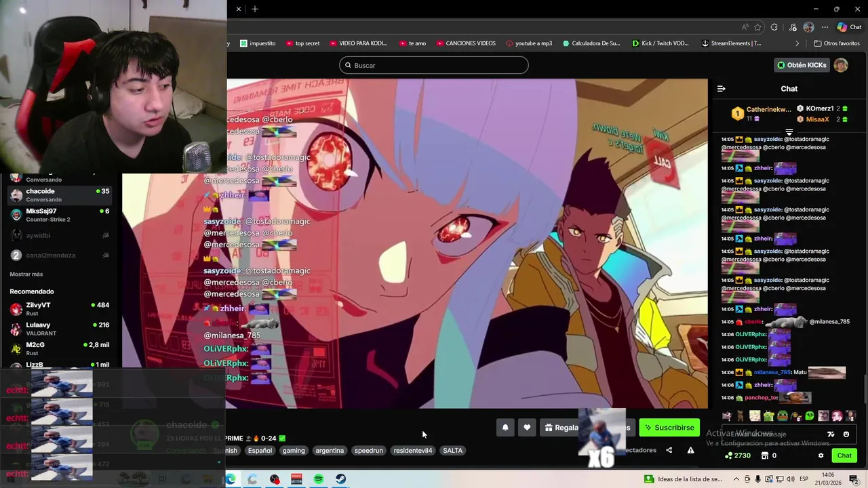
Task: Open the read aloud icon in address bar
Action: click(x=745, y=27)
